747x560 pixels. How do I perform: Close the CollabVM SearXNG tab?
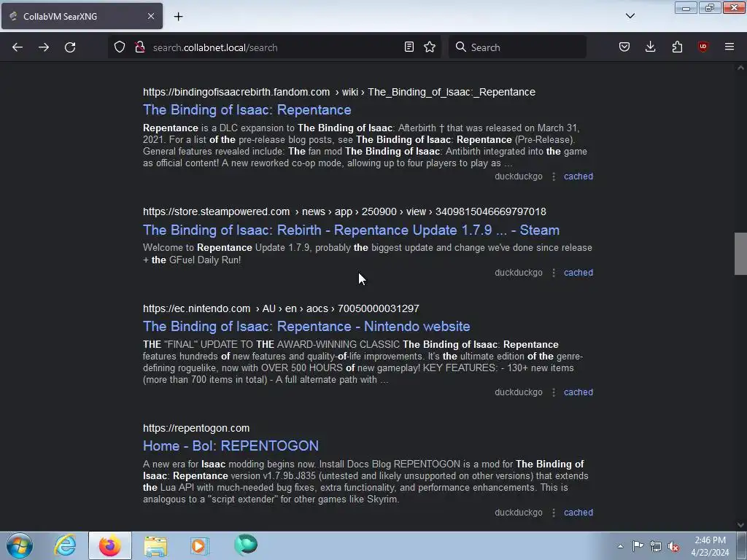(x=150, y=16)
